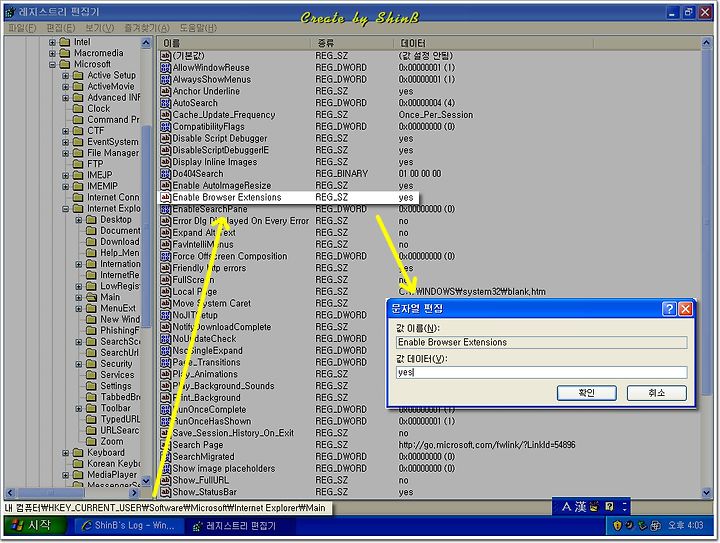The image size is (720, 543).
Task: Switch to ShinB's Log taskbar window
Action: (x=129, y=526)
